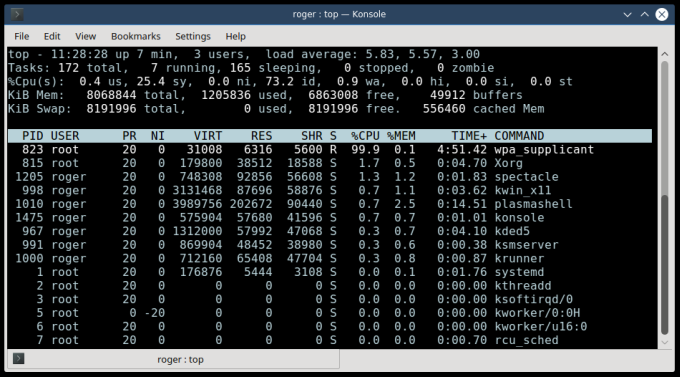Select the 'roger : top' tab
The width and height of the screenshot is (680, 377).
click(173, 359)
